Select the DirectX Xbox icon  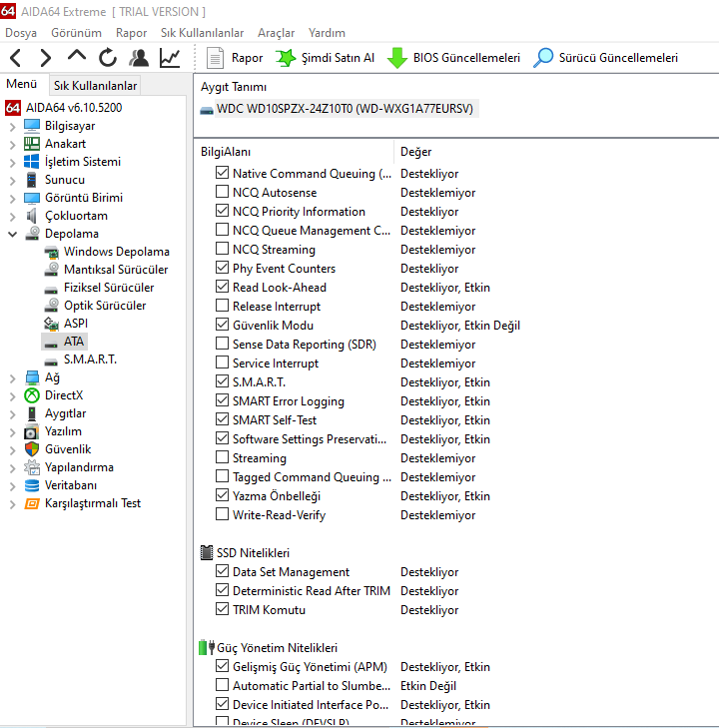[32, 395]
